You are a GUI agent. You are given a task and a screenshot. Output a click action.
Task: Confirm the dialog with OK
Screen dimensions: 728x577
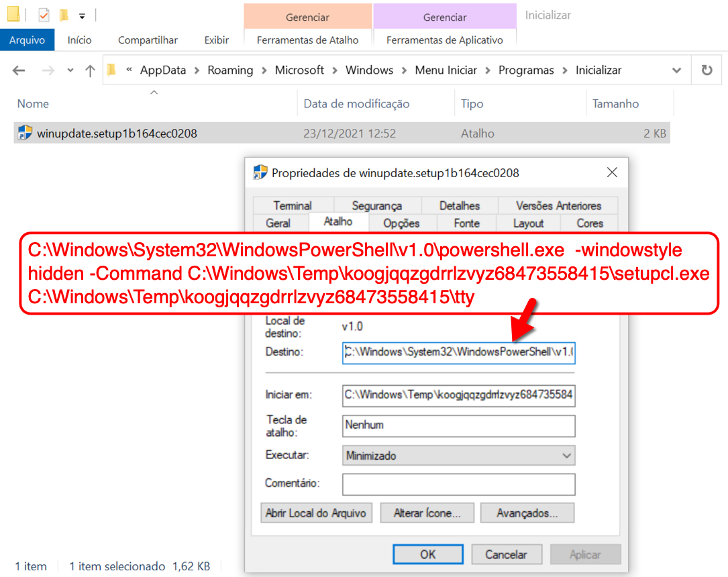pos(428,554)
